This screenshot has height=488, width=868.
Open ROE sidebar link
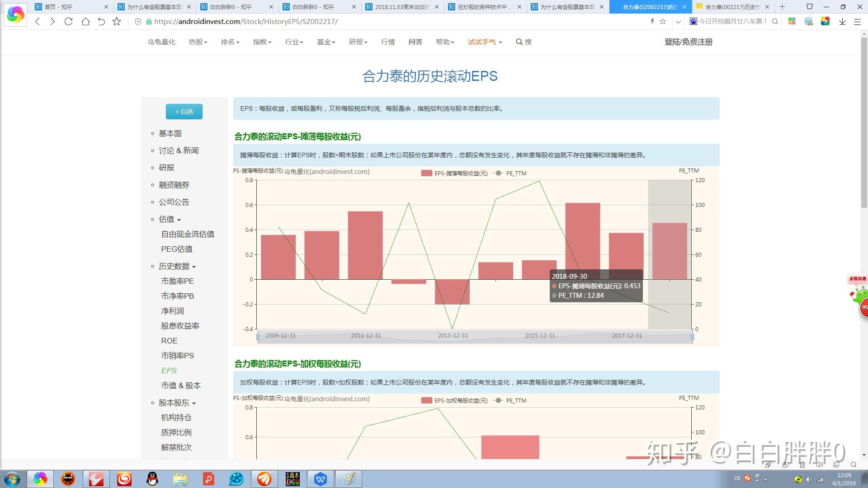click(x=169, y=341)
